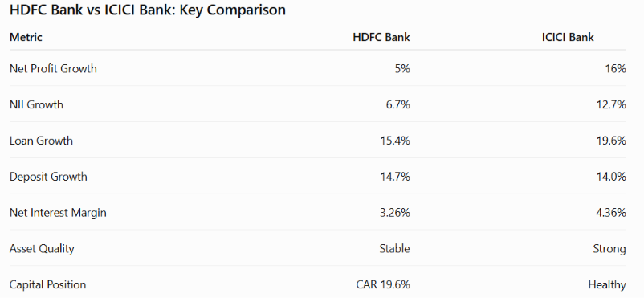Viewport: 644px width, 298px height.
Task: Select the Capital Position row label
Action: click(x=47, y=284)
